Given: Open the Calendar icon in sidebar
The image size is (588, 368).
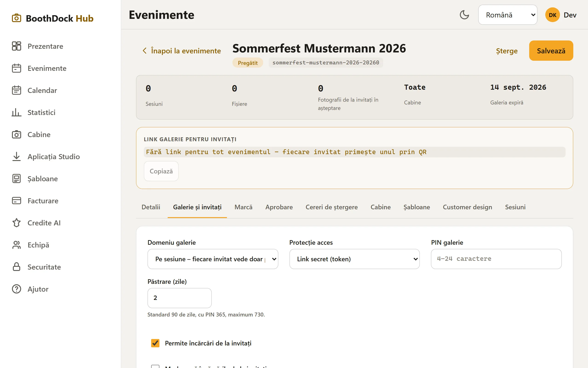Looking at the screenshot, I should 17,90.
